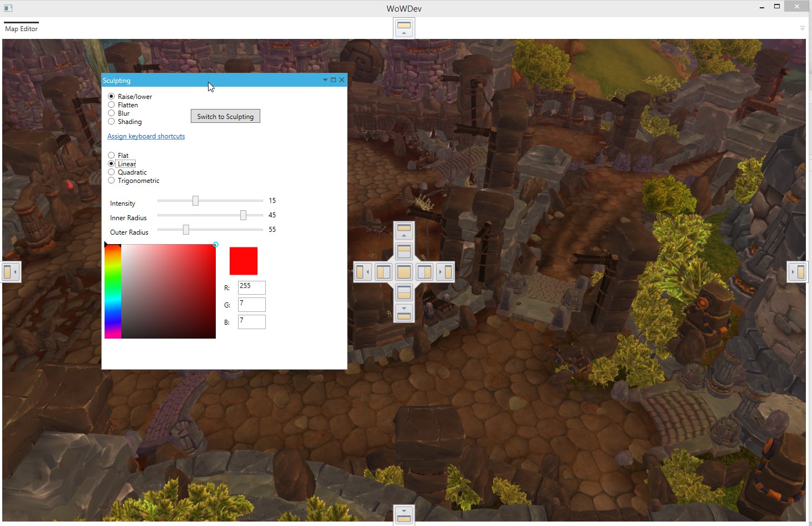Focus the G color value field

[x=252, y=305]
